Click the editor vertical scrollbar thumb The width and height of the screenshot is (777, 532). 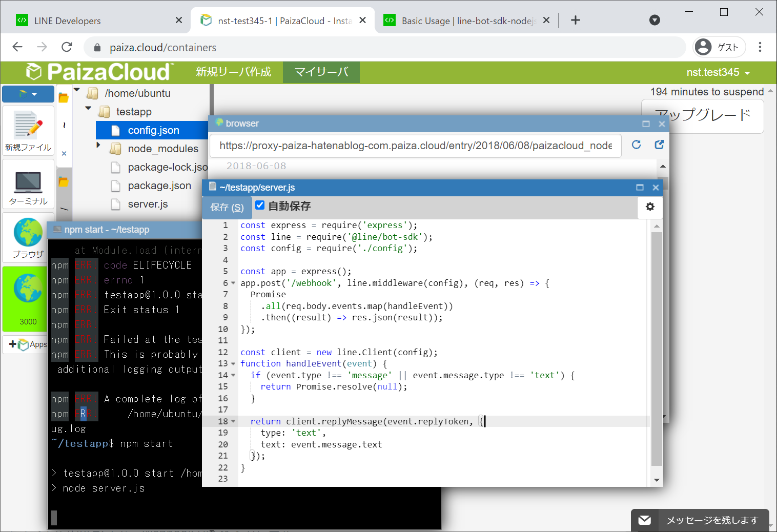tap(657, 349)
